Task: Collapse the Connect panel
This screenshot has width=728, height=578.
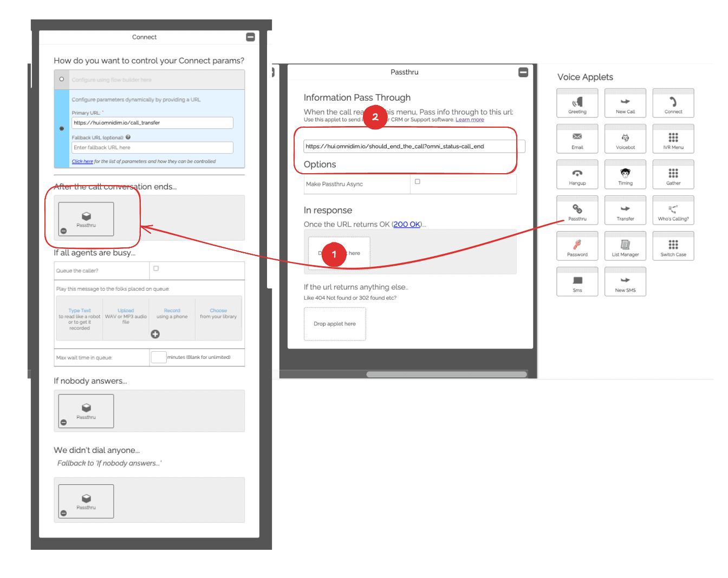Action: pyautogui.click(x=250, y=37)
